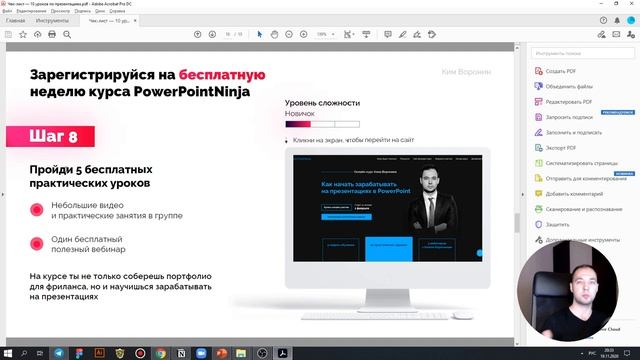Image resolution: width=640 pixels, height=360 pixels.
Task: Open the Экспорт PDF tool
Action: 555,148
